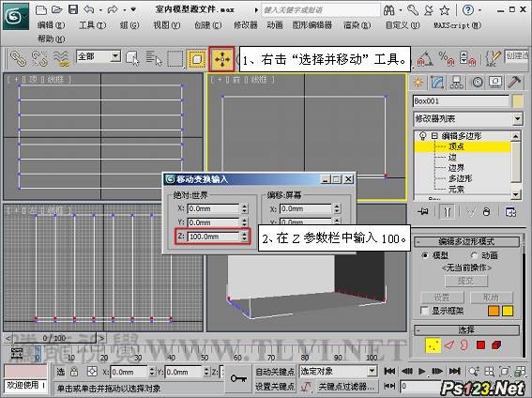Screen dimensions: 532x398
Task: Click the Element selection cube icon
Action: (496, 345)
